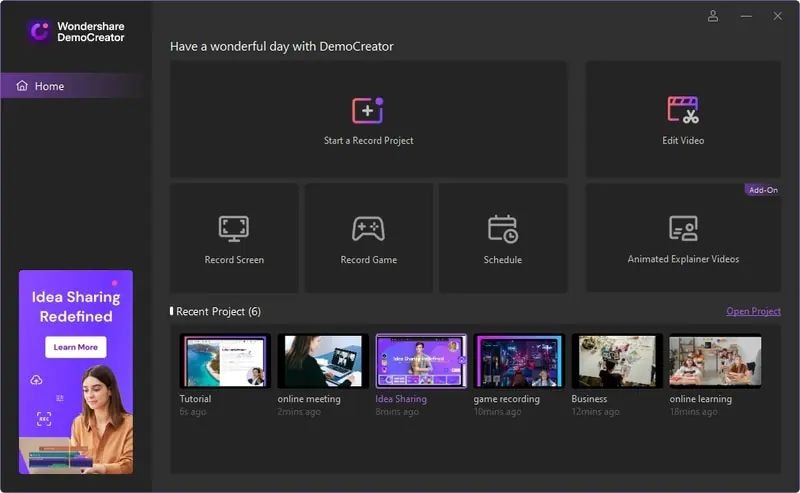Click the 'Record Game' label

368,260
